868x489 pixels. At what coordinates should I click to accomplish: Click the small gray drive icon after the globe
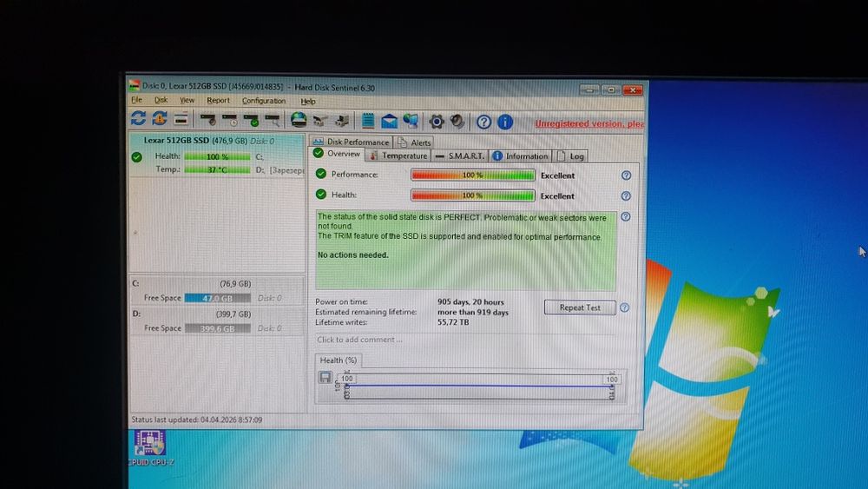(320, 120)
